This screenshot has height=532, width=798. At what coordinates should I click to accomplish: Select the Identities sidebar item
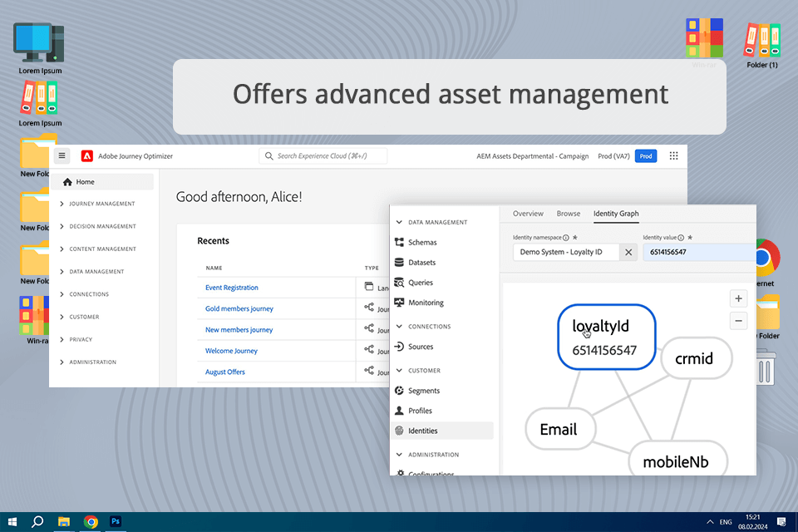(441, 431)
